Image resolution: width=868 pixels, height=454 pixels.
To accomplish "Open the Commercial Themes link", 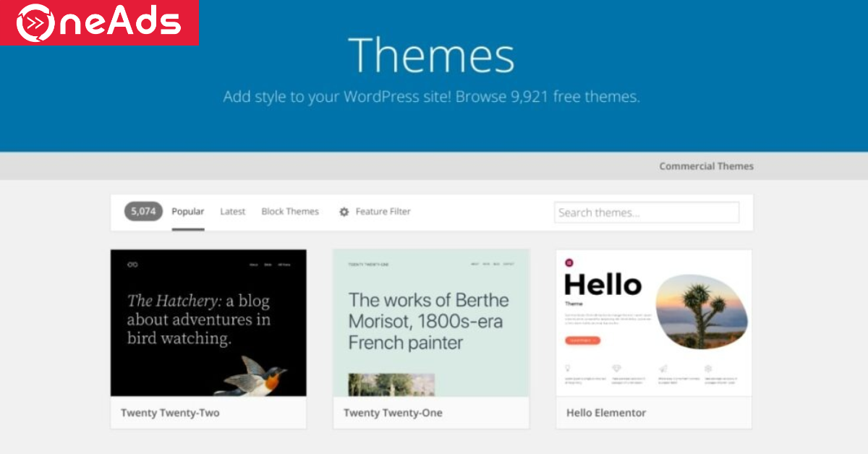I will pos(706,166).
